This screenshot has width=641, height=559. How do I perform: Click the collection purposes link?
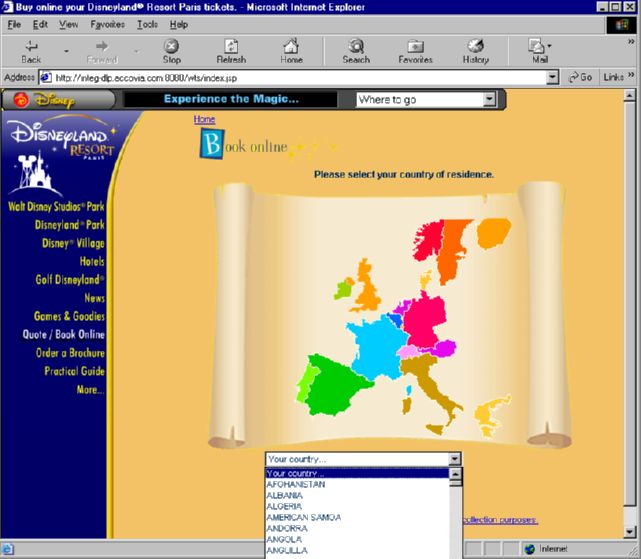500,520
